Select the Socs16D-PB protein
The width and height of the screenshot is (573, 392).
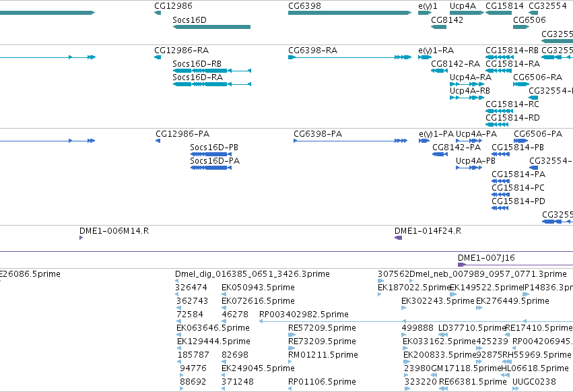(x=211, y=154)
